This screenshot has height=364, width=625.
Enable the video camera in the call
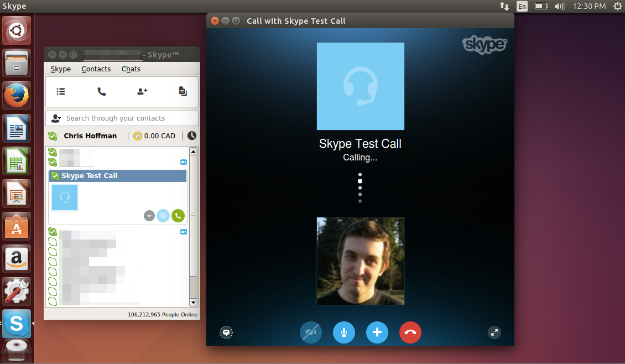(310, 332)
